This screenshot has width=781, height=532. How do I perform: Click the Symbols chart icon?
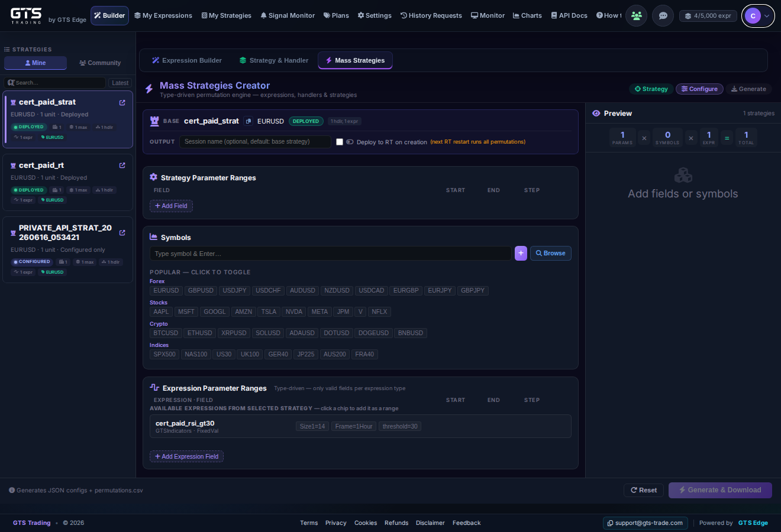[x=154, y=237]
